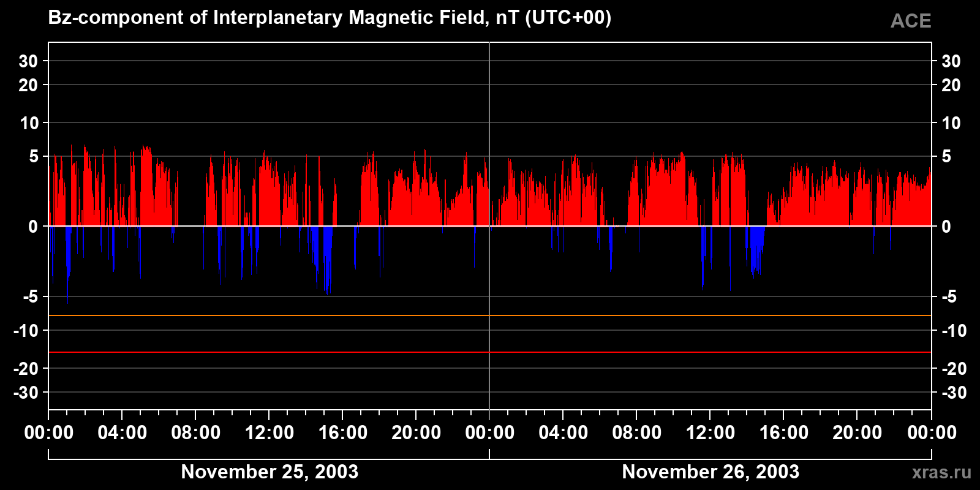This screenshot has width=980, height=490.
Task: Click the 5 label on left axis
Action: click(34, 156)
